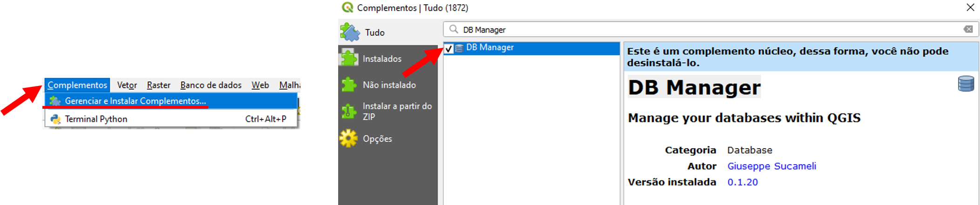Clear the plugin search text
Viewport: 980px width, 205px height.
[968, 29]
